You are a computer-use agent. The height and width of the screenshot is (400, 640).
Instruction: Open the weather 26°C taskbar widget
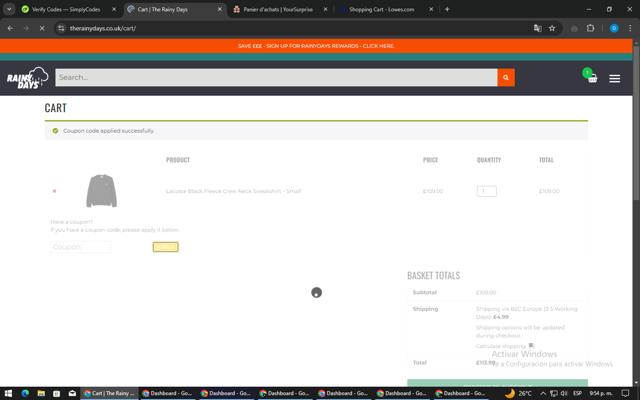(519, 393)
